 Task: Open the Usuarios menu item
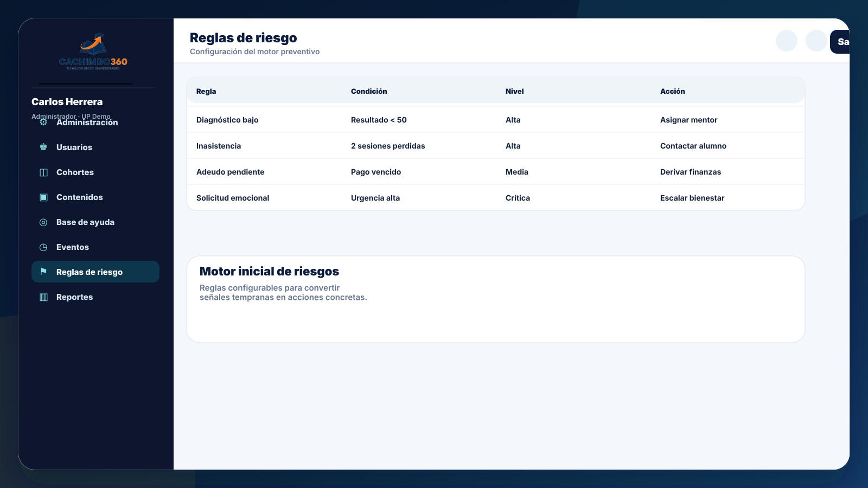coord(95,147)
